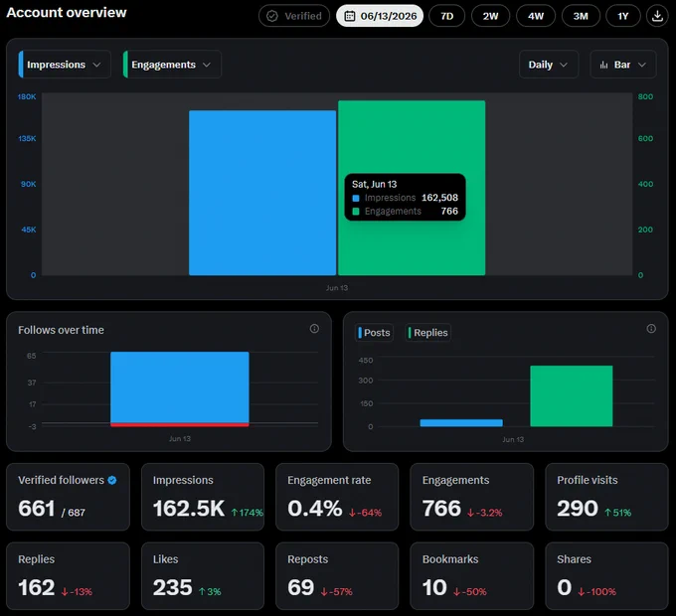Open the Impressions metric dropdown
Viewport: 676px width, 616px height.
[65, 65]
